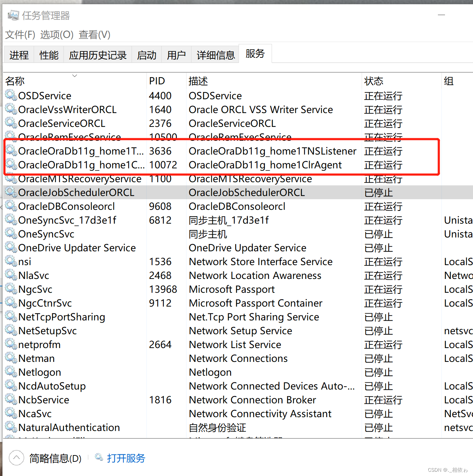
Task: Click the gear icon beside NcaSvc
Action: tap(11, 413)
